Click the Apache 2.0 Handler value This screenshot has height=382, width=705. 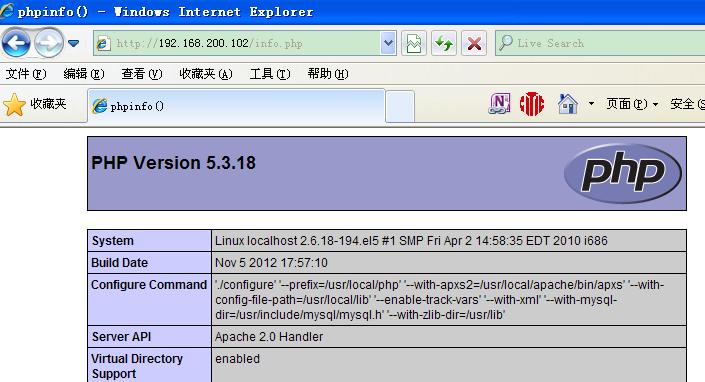(x=269, y=337)
